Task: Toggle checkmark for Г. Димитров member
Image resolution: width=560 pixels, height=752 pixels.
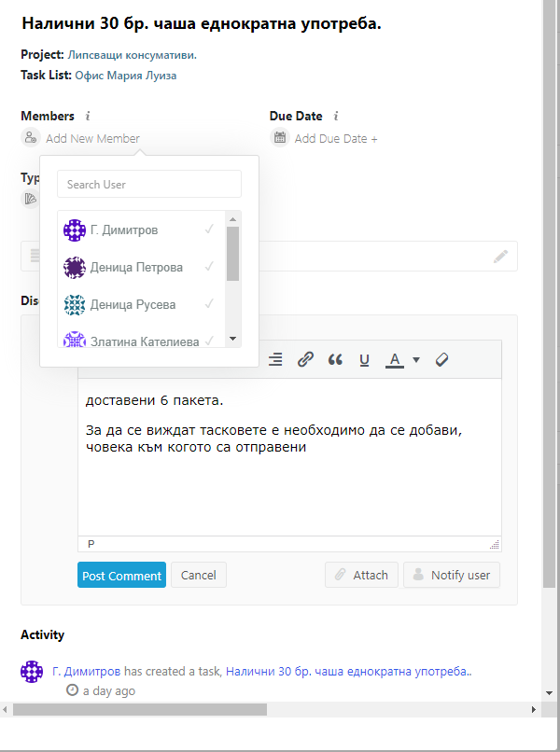Action: tap(209, 230)
